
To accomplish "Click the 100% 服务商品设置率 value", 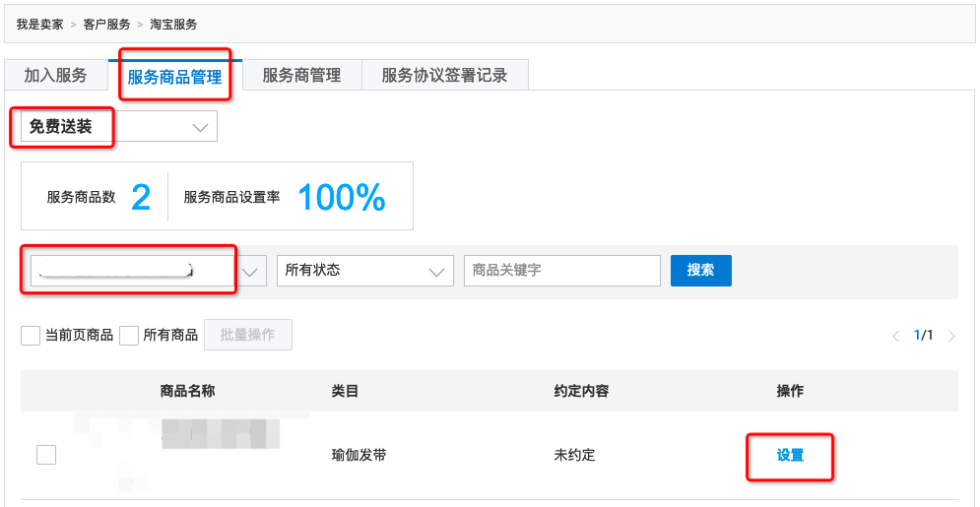I will [341, 198].
